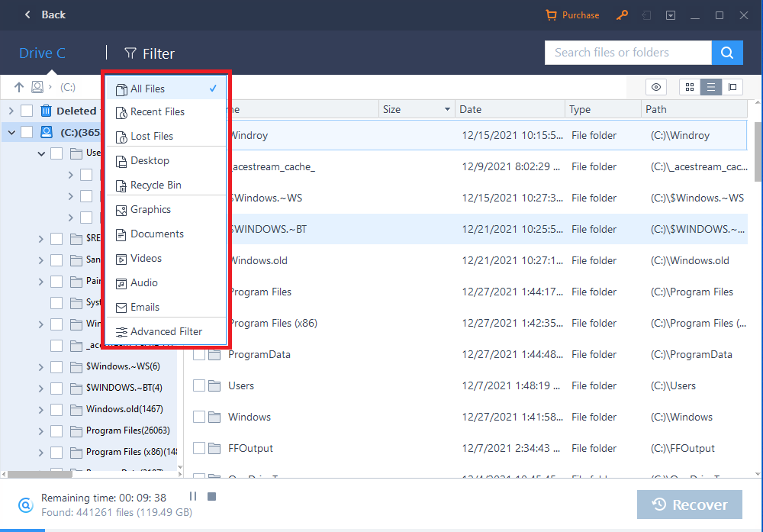Click the blue search magnifier button

click(x=727, y=53)
